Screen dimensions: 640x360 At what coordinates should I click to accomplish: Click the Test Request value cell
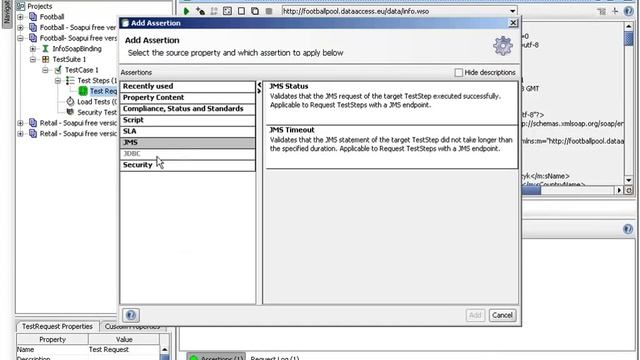[x=124, y=349]
